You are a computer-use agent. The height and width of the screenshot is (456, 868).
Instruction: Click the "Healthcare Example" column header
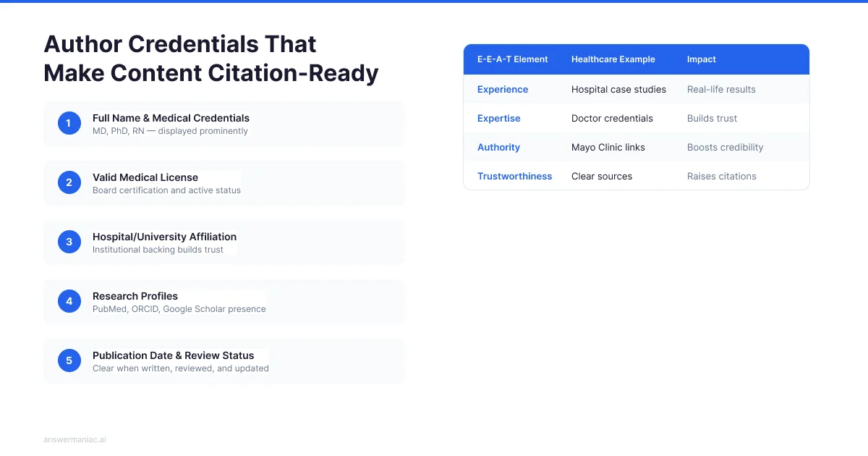613,59
